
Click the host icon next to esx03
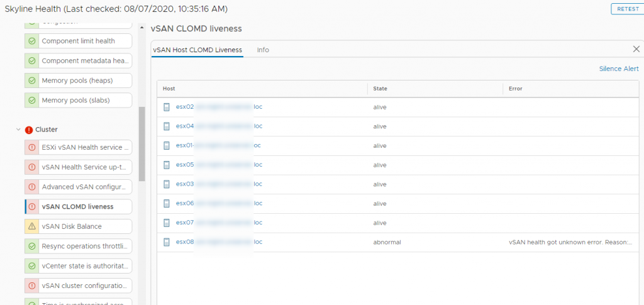pyautogui.click(x=166, y=184)
